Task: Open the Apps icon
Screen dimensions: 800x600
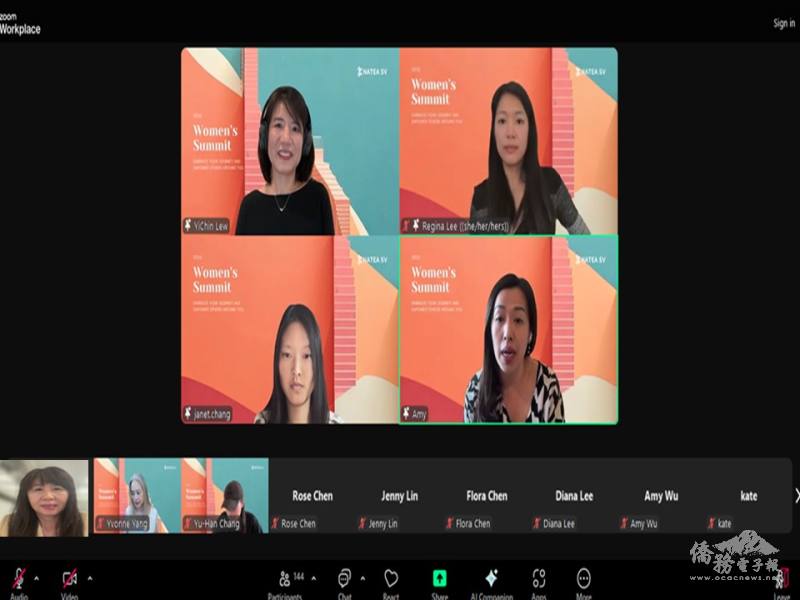Action: point(540,578)
